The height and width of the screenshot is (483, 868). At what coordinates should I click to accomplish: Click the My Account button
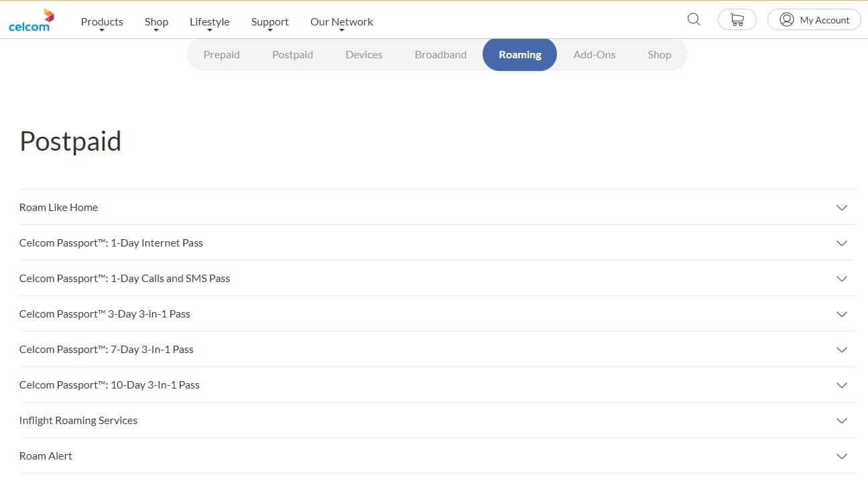click(814, 19)
